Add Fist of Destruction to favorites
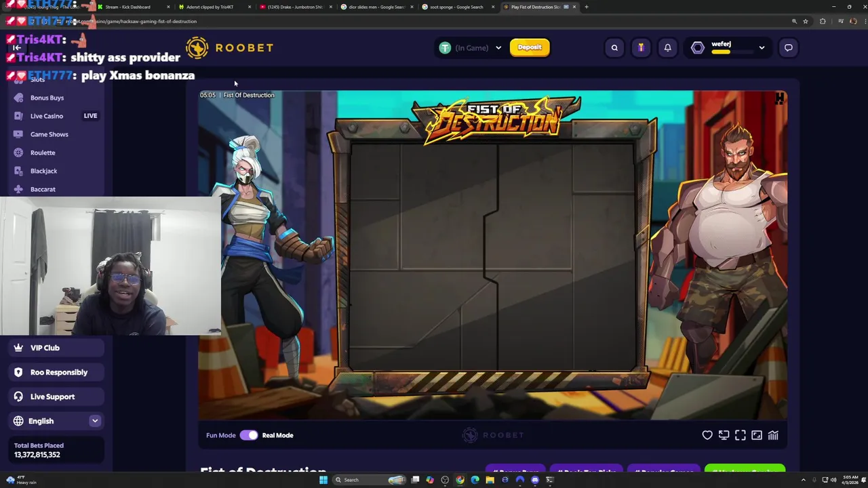 click(707, 435)
